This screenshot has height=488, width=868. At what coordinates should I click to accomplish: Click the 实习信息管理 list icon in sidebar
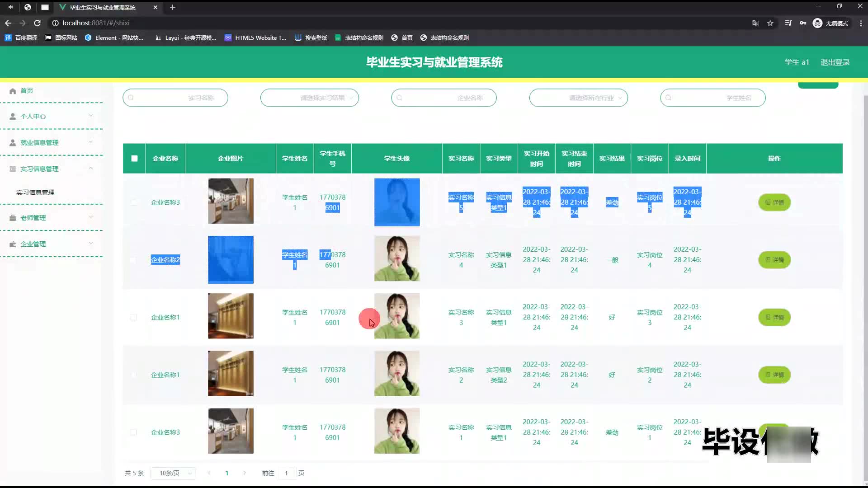pos(13,169)
